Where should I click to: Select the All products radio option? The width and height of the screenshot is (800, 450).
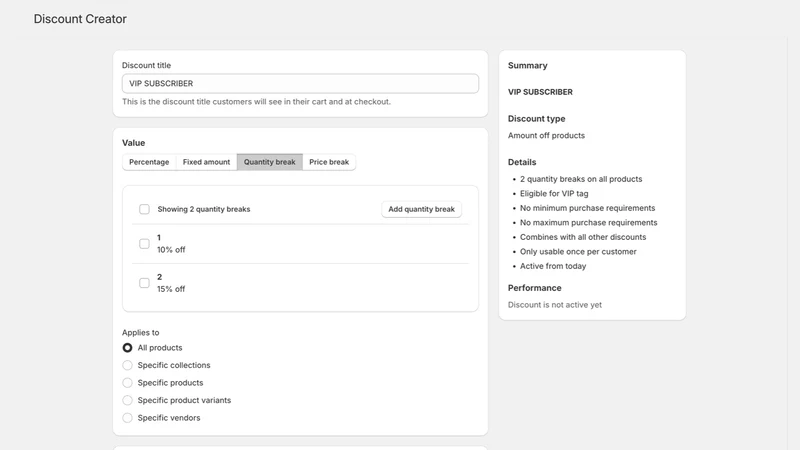tap(128, 348)
